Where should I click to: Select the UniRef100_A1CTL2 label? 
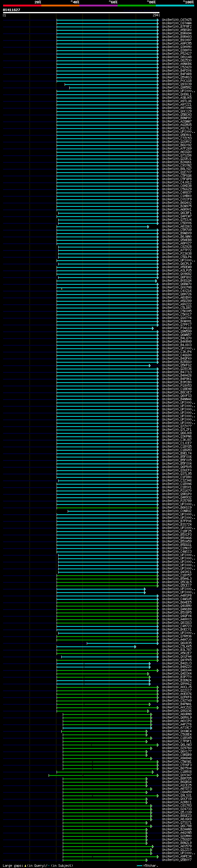pos(177,128)
